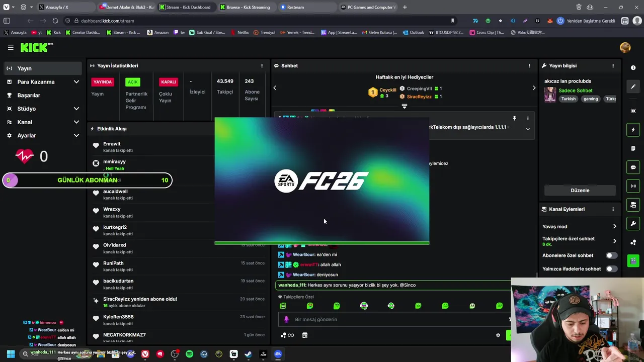Click the Sadece Sohbet category link
This screenshot has width=644, height=362.
[575, 90]
